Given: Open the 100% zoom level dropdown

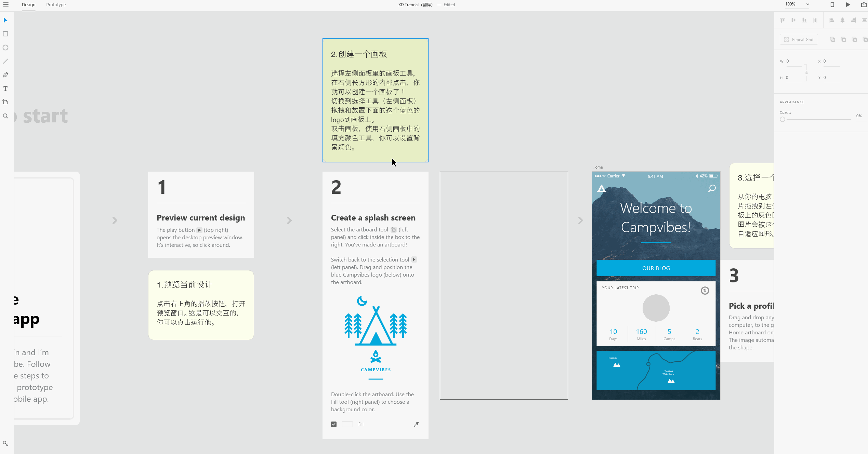Looking at the screenshot, I should pos(807,4).
